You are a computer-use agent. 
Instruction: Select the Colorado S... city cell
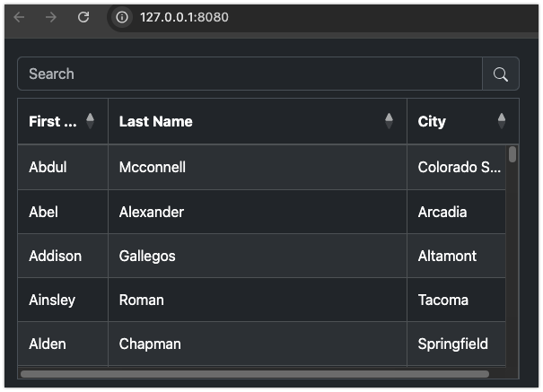[x=456, y=167]
